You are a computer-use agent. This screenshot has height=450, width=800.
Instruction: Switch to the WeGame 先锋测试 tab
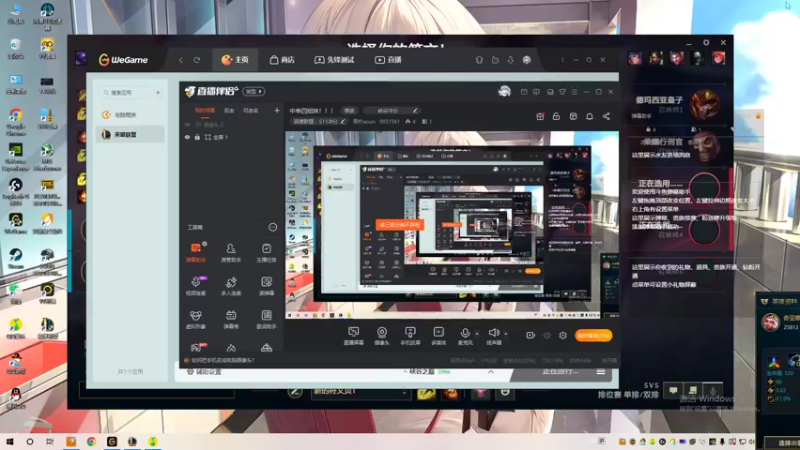pyautogui.click(x=334, y=60)
